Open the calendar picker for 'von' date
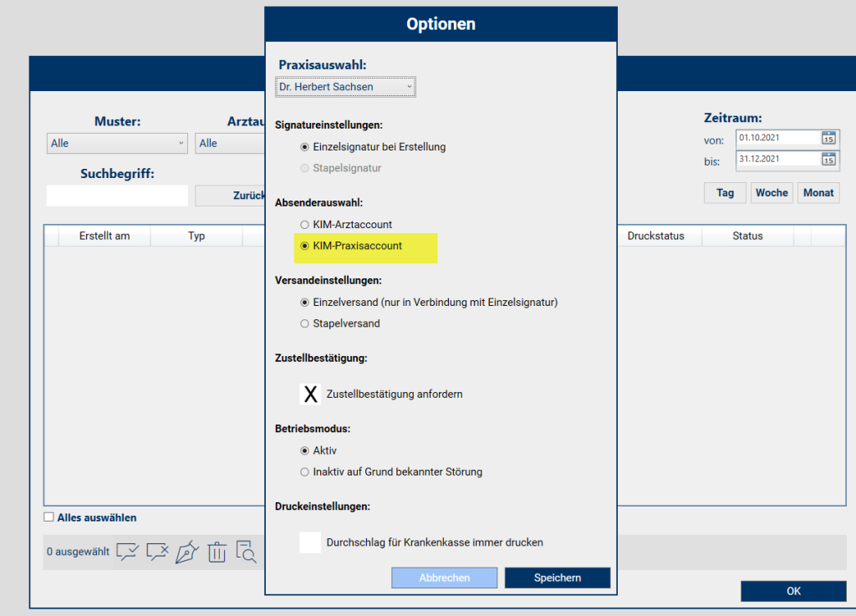This screenshot has width=856, height=616. pos(828,138)
